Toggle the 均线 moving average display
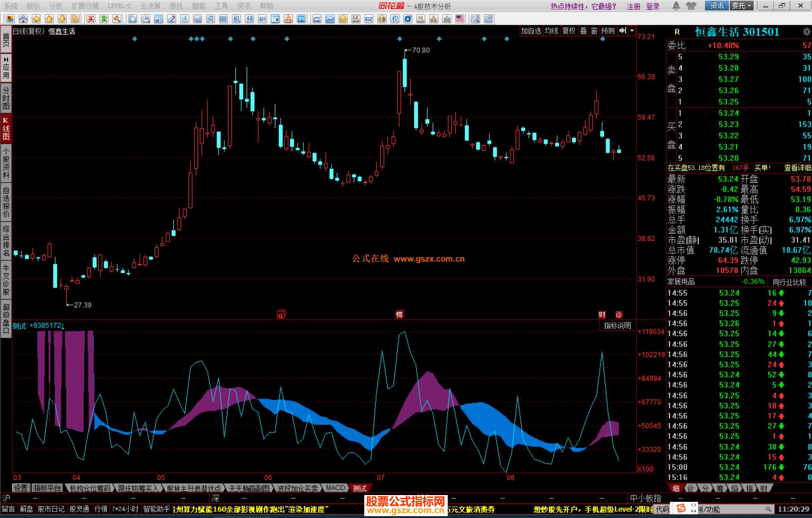Image resolution: width=812 pixels, height=518 pixels. [551, 31]
